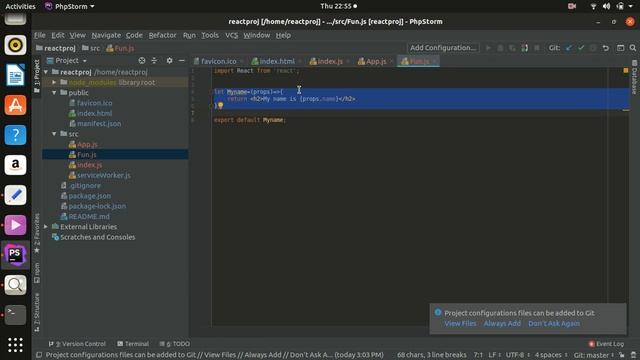The height and width of the screenshot is (360, 640).
Task: Open the project structure window icon
Action: tap(620, 48)
